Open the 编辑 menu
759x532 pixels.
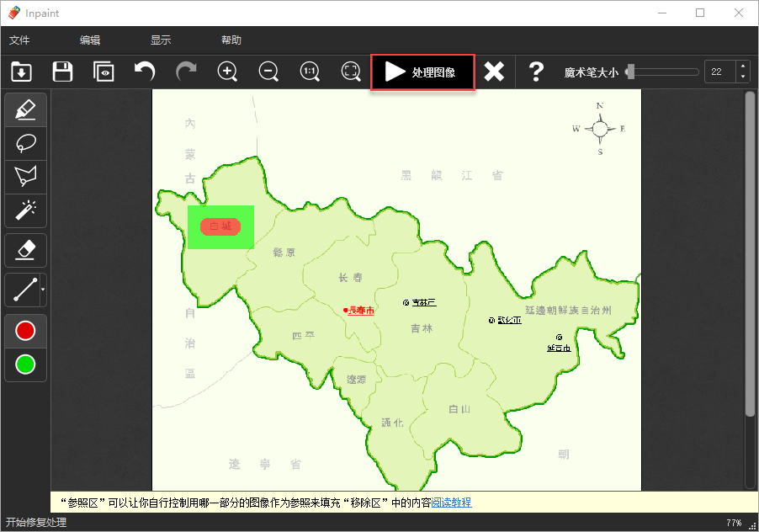(90, 40)
